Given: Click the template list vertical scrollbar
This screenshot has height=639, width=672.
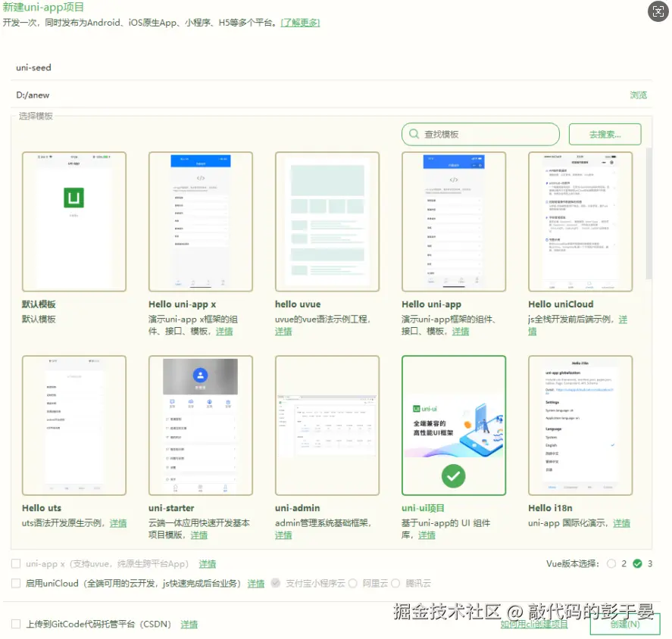Looking at the screenshot, I should (649, 214).
